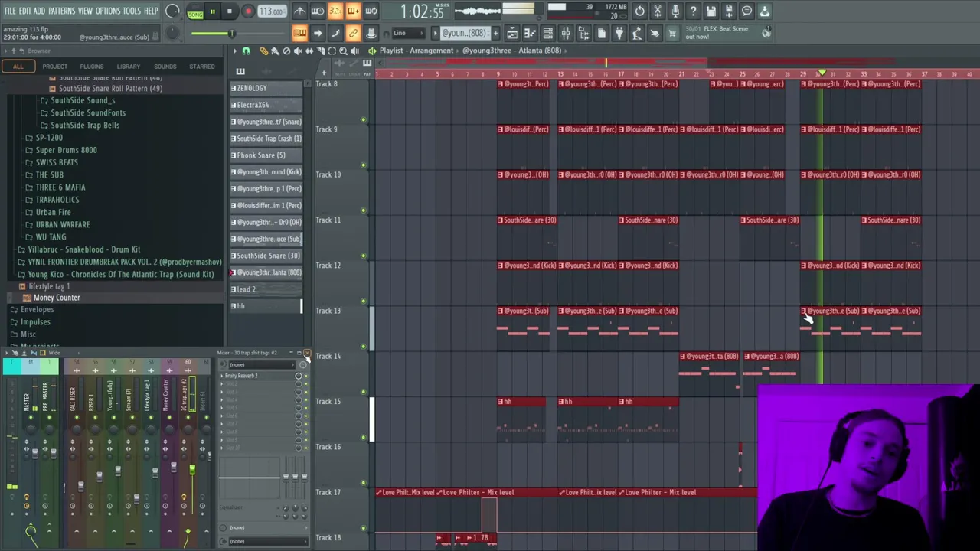Click the floppy disk save icon
980x551 pixels.
(x=711, y=11)
